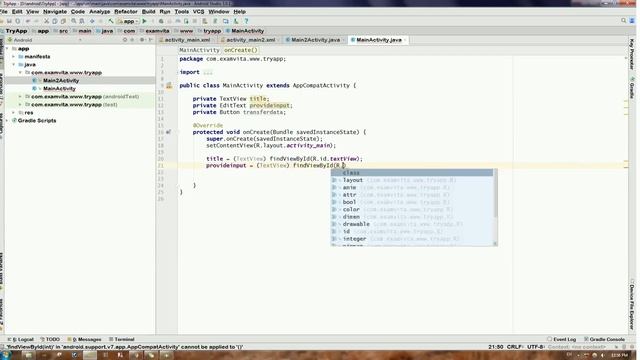The width and height of the screenshot is (640, 360).
Task: Switch to the activity_main2.xml tab
Action: [250, 40]
